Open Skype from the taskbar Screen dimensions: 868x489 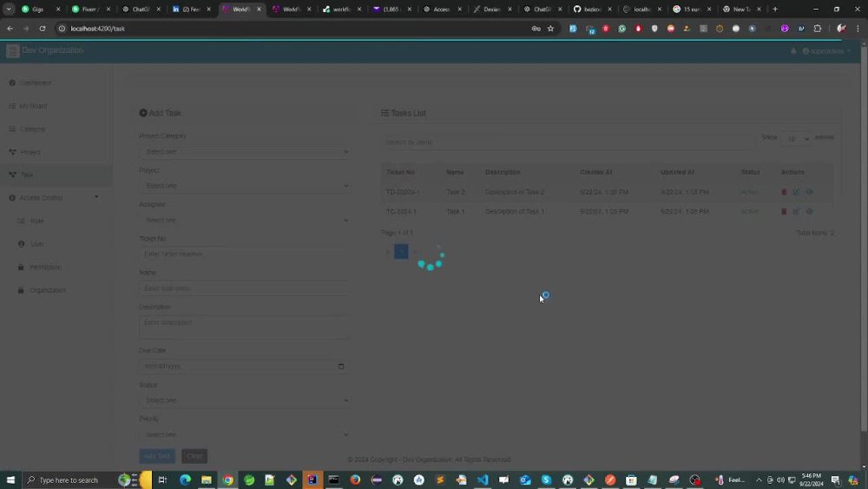point(546,479)
